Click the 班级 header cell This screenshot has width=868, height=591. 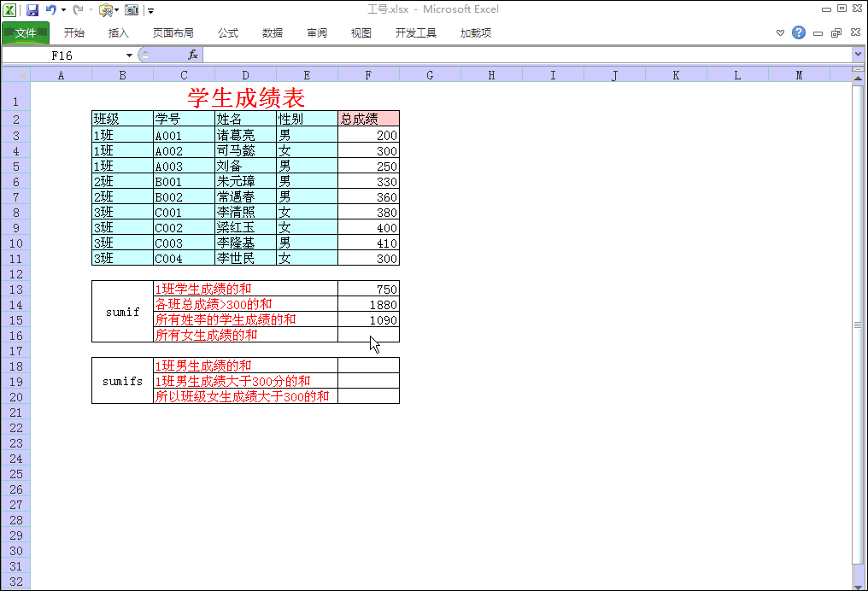click(122, 119)
